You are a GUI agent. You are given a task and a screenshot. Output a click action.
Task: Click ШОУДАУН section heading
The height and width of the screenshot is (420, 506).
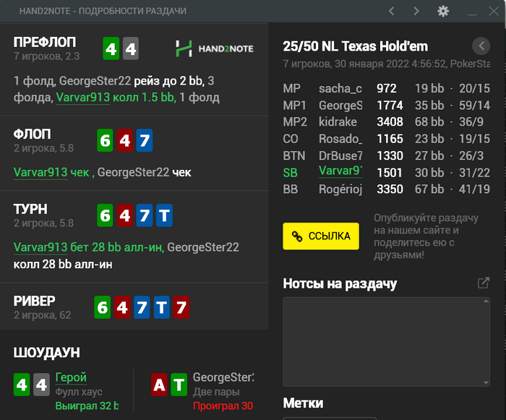(46, 353)
